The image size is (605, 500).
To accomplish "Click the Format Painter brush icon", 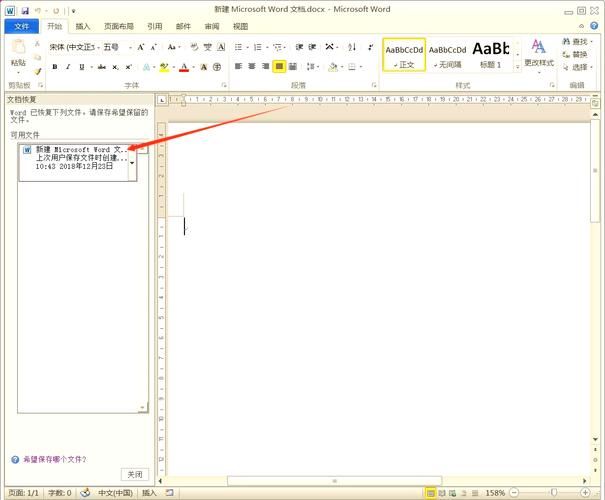I will (38, 71).
